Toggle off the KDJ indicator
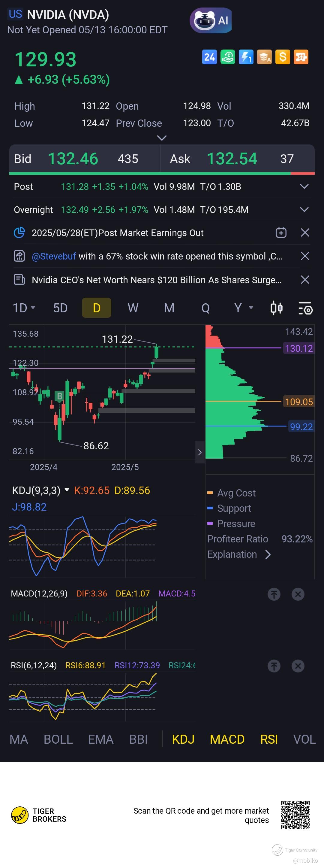 pyautogui.click(x=183, y=739)
